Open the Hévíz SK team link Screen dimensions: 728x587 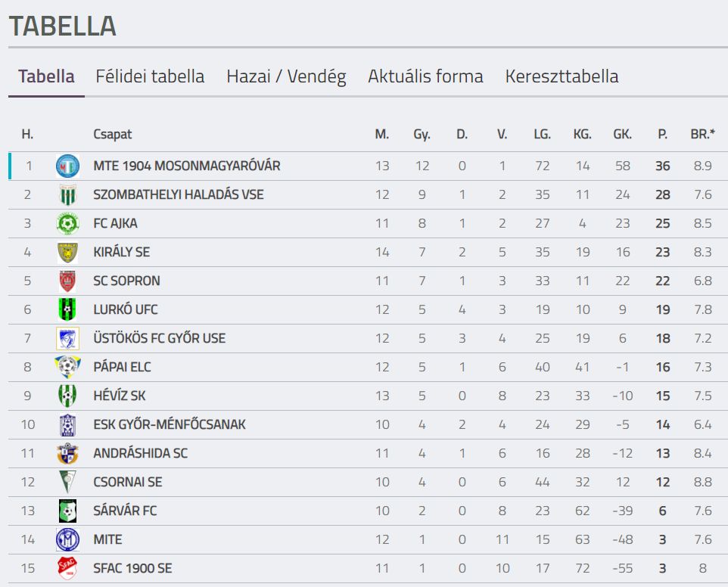(120, 396)
